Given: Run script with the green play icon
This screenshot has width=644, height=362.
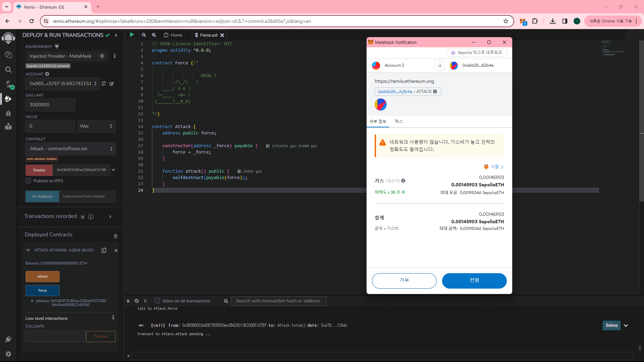Looking at the screenshot, I should coord(132,35).
